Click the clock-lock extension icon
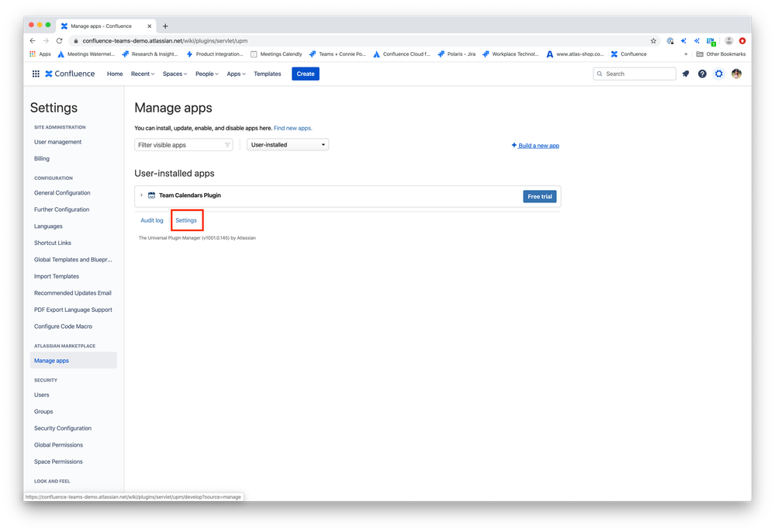The width and height of the screenshot is (775, 532). 669,41
